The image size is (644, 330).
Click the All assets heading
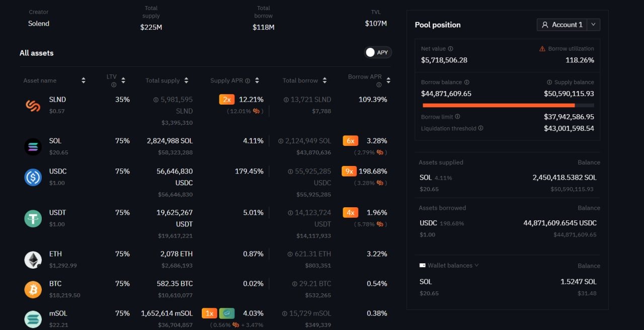click(36, 53)
